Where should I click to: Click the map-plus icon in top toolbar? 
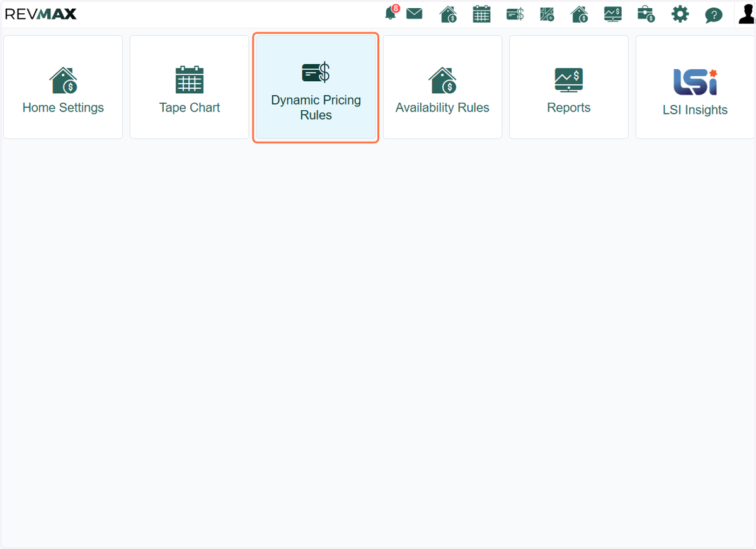547,14
